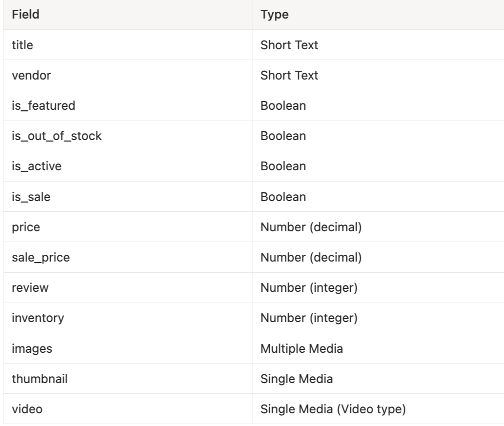Image resolution: width=504 pixels, height=426 pixels.
Task: Click the Type column header
Action: (275, 15)
